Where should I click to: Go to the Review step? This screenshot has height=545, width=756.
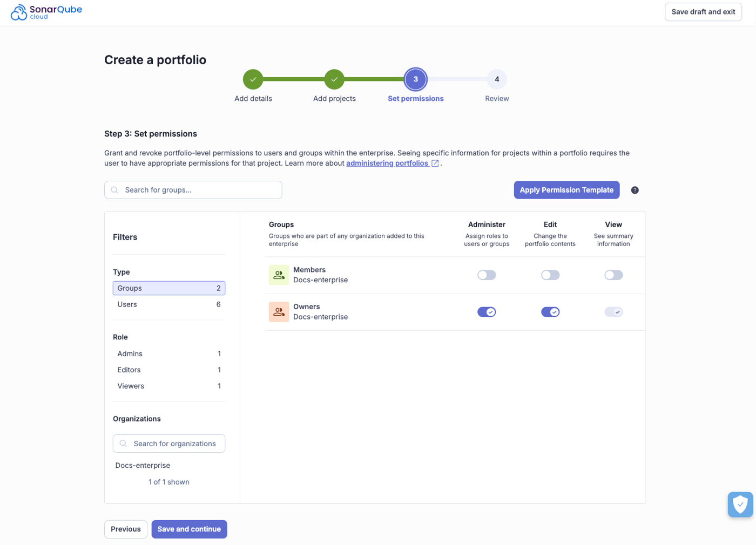click(497, 79)
